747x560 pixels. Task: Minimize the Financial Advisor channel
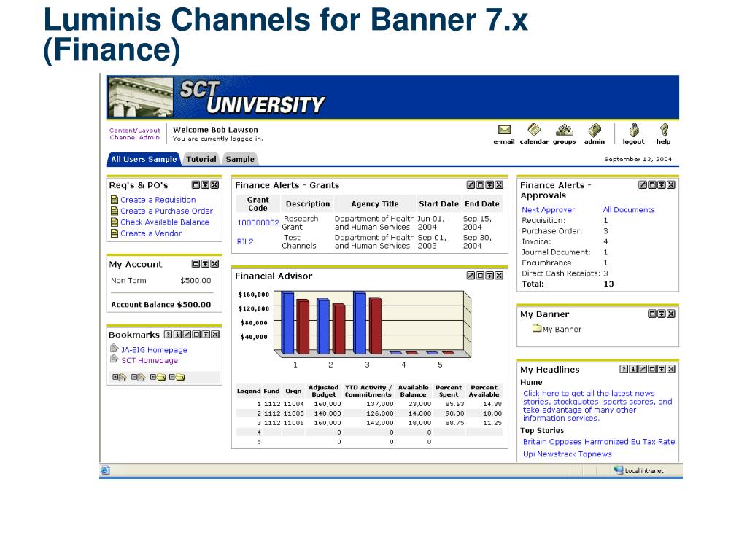tap(489, 275)
